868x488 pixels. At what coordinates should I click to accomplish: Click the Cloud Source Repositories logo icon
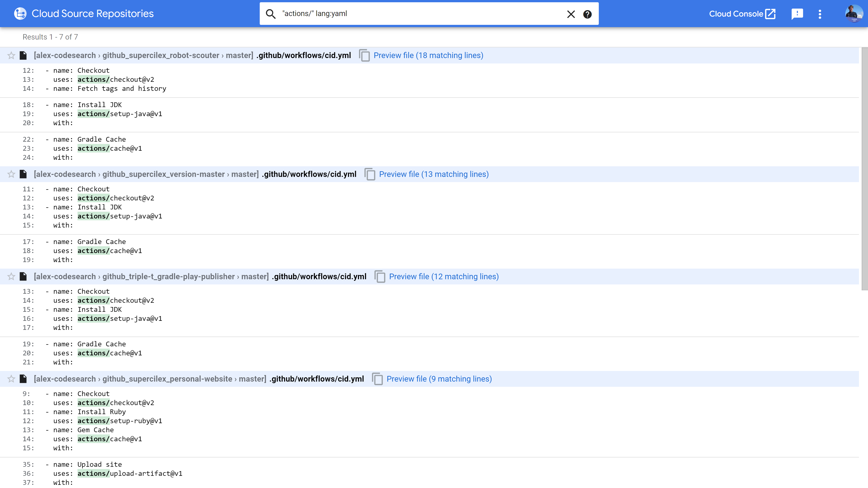(x=20, y=14)
